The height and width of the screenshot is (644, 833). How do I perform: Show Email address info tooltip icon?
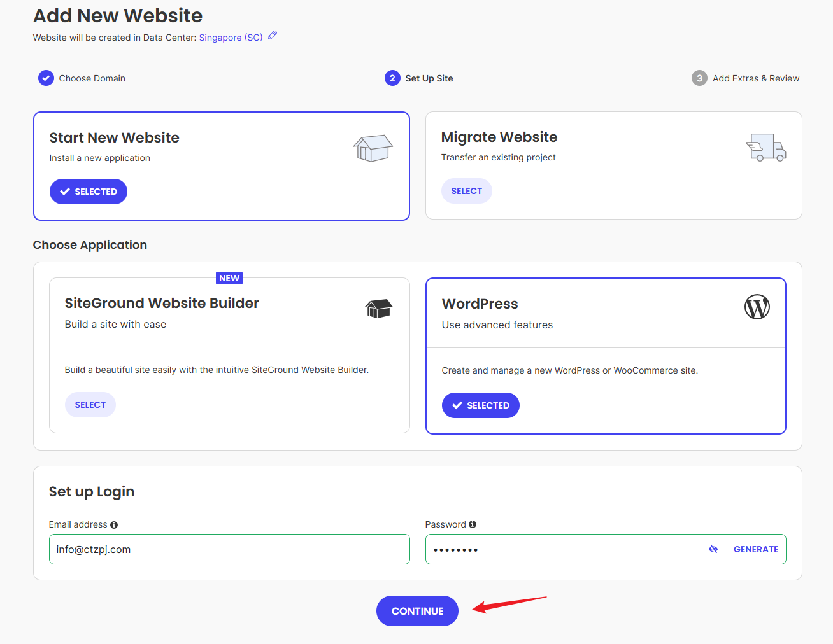(114, 525)
